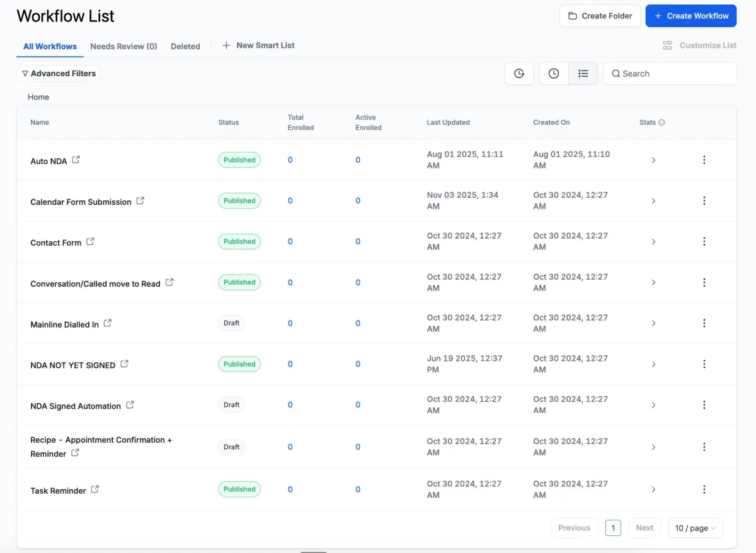The width and height of the screenshot is (756, 553).
Task: Open Auto NDA workflow in new tab icon
Action: (76, 160)
